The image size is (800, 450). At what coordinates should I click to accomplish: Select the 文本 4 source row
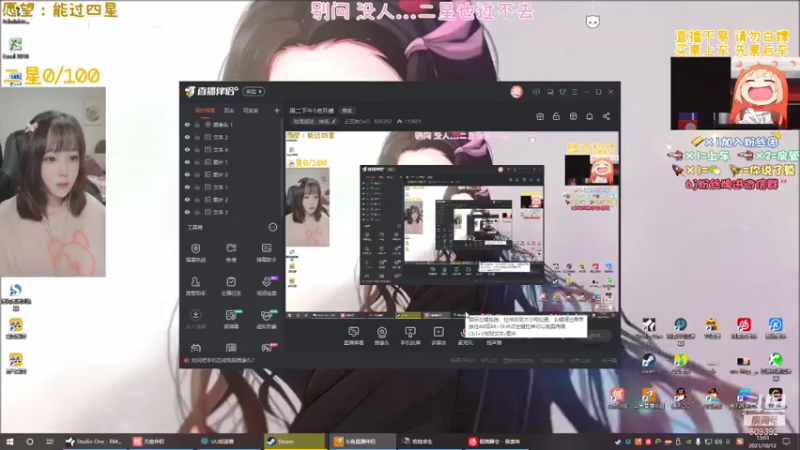232,150
